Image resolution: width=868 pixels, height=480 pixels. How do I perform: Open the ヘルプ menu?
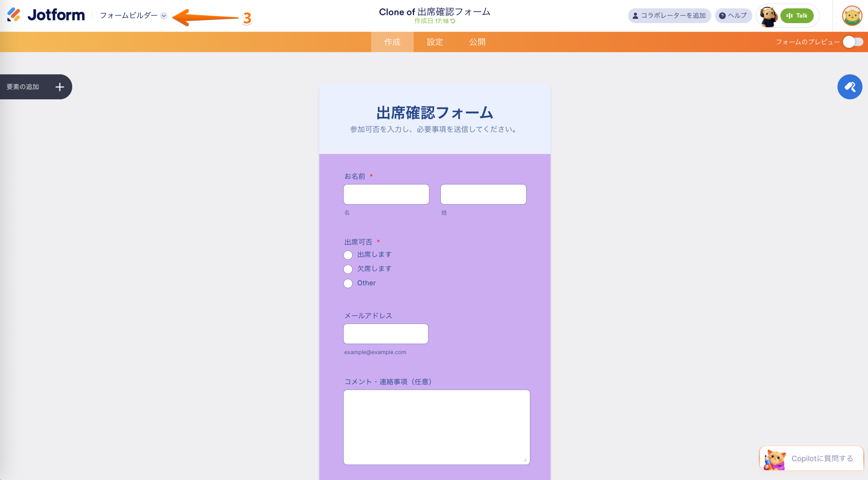733,16
